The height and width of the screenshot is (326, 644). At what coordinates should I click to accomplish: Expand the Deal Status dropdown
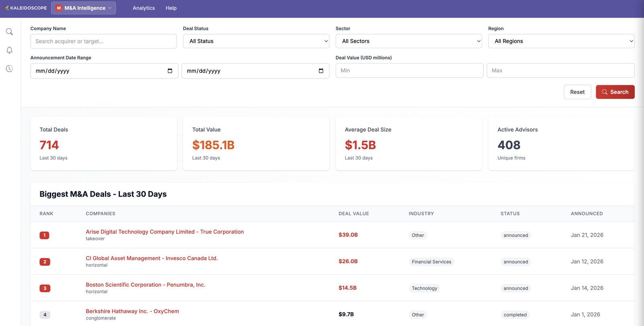pyautogui.click(x=256, y=41)
